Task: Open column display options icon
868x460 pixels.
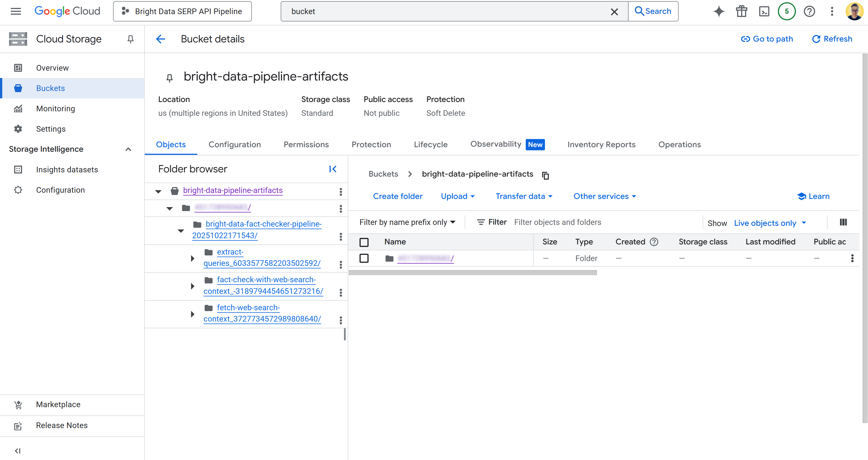Action: click(x=843, y=222)
